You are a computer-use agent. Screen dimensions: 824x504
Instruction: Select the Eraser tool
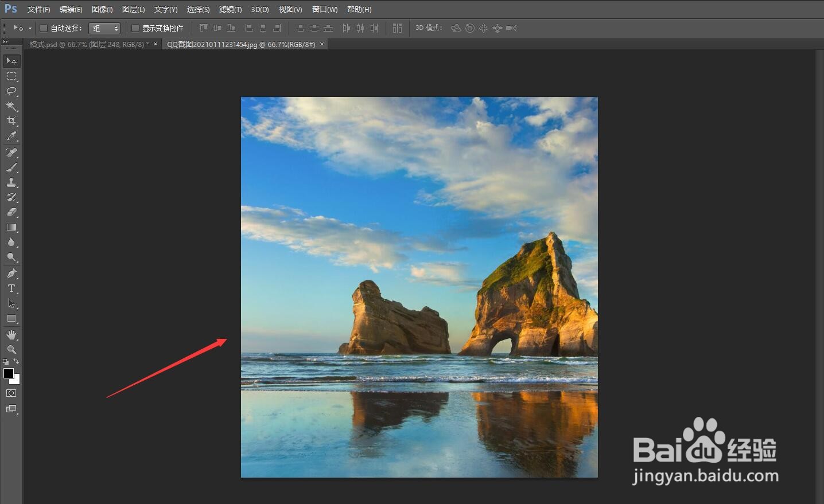click(x=11, y=212)
